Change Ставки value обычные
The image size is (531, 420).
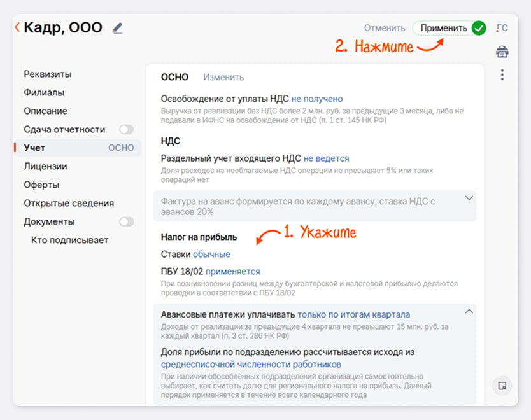click(x=211, y=254)
